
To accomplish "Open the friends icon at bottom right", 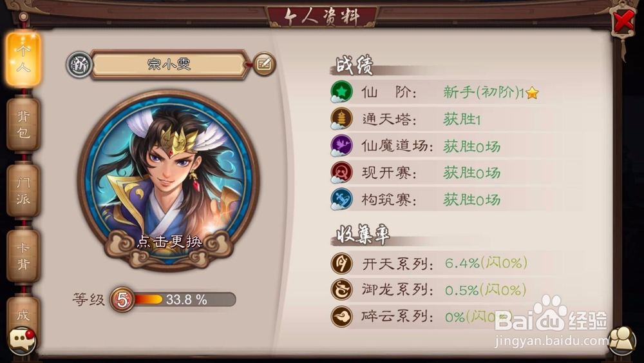I will click(x=622, y=341).
